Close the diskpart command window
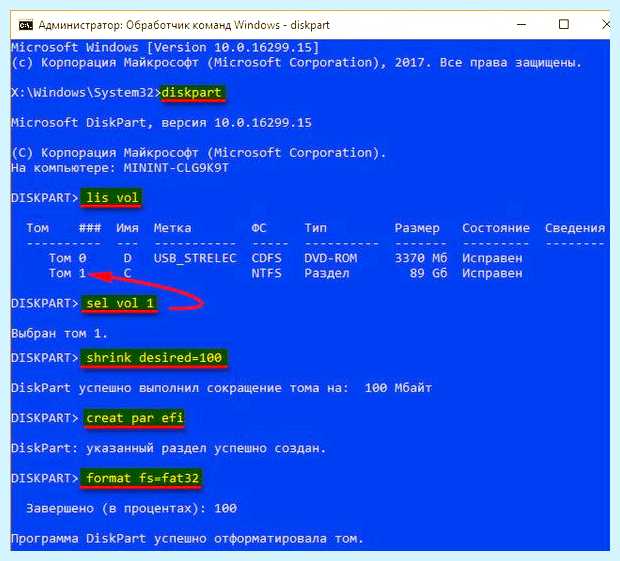The image size is (620, 561). (605, 25)
